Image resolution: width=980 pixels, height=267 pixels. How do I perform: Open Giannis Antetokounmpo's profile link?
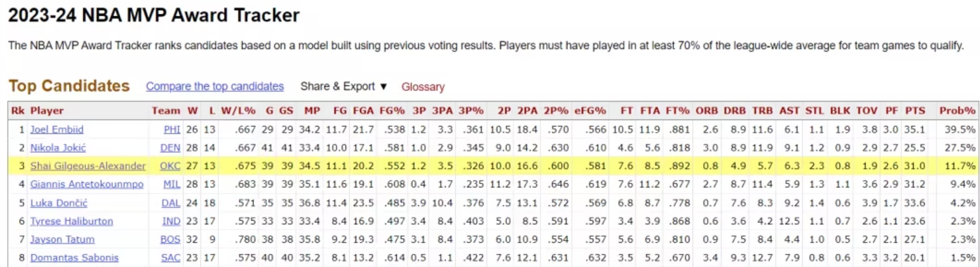[x=87, y=184]
